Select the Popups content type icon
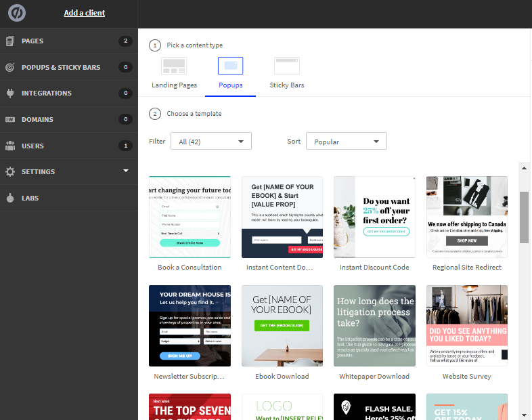The image size is (532, 420). [x=230, y=66]
